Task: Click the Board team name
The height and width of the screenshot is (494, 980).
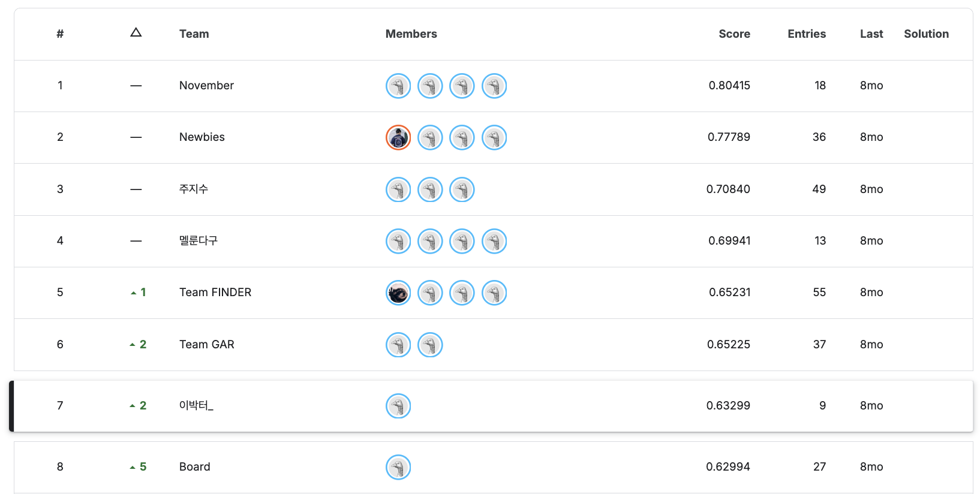Action: tap(195, 467)
